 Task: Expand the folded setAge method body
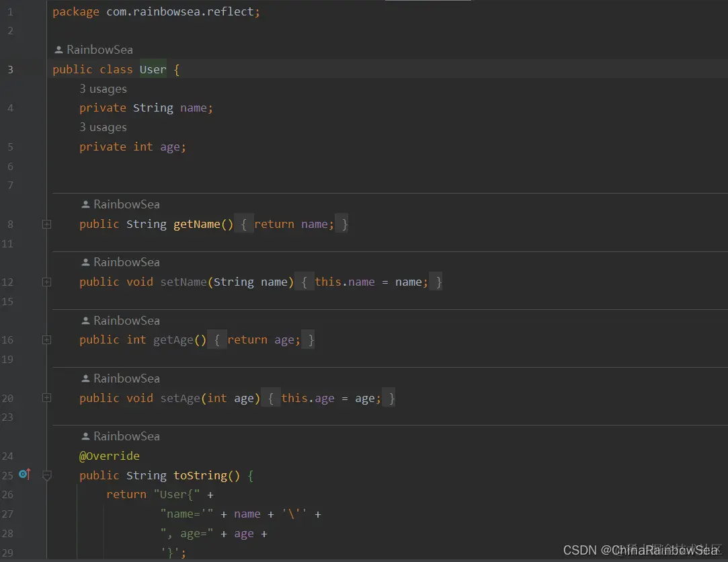(x=46, y=398)
